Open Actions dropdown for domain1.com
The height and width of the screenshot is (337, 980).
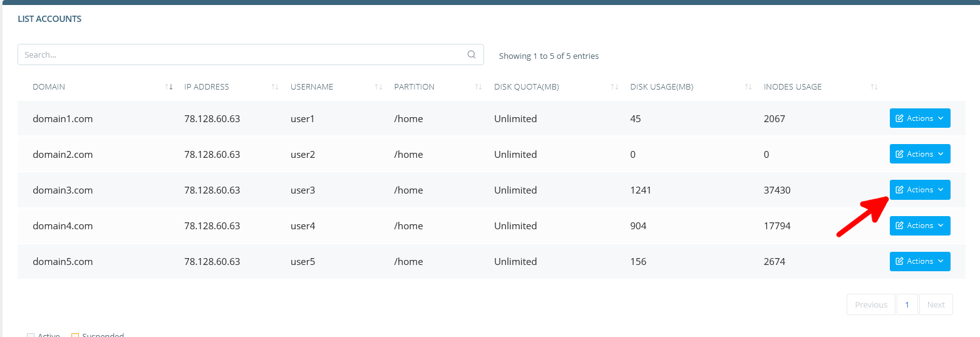point(919,118)
